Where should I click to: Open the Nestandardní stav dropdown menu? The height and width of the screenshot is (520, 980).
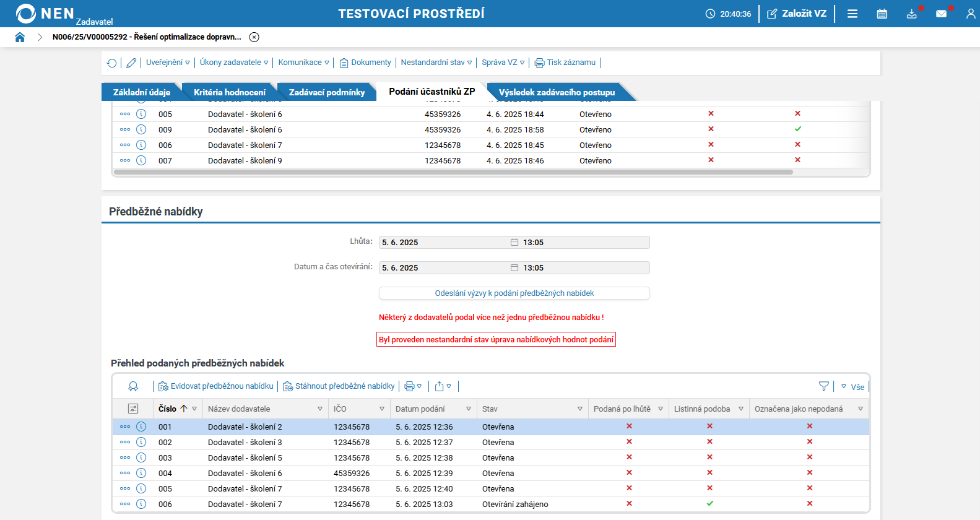coord(436,63)
